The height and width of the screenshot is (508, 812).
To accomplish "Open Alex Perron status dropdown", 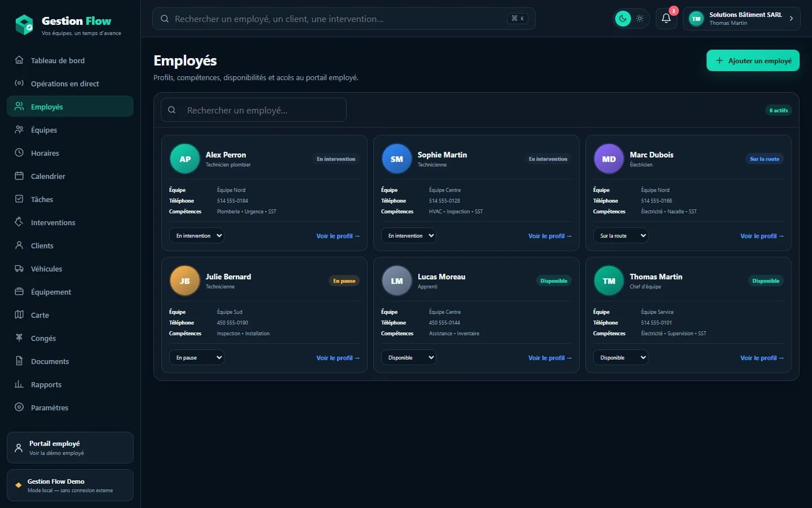I will point(197,235).
